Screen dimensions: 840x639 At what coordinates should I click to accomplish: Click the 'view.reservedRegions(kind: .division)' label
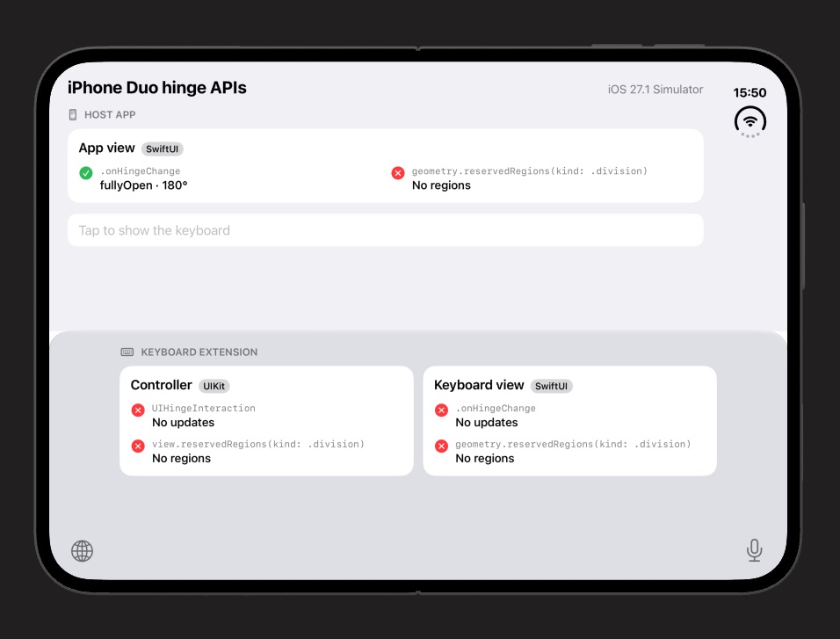coord(258,444)
